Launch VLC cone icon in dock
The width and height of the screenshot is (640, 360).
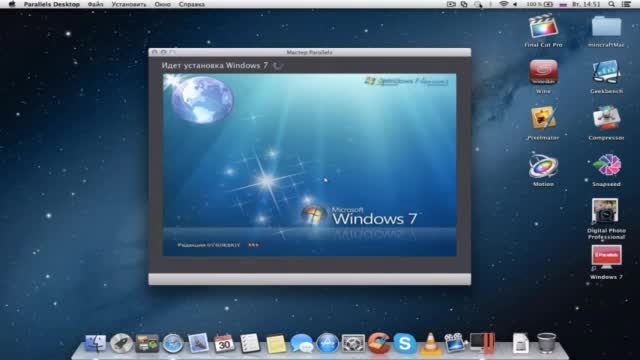[430, 343]
